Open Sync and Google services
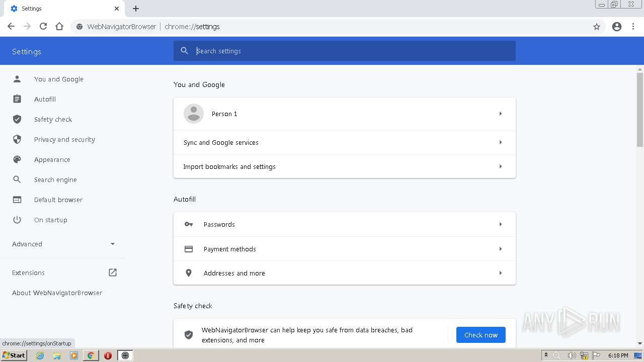This screenshot has width=644, height=362. 345,142
